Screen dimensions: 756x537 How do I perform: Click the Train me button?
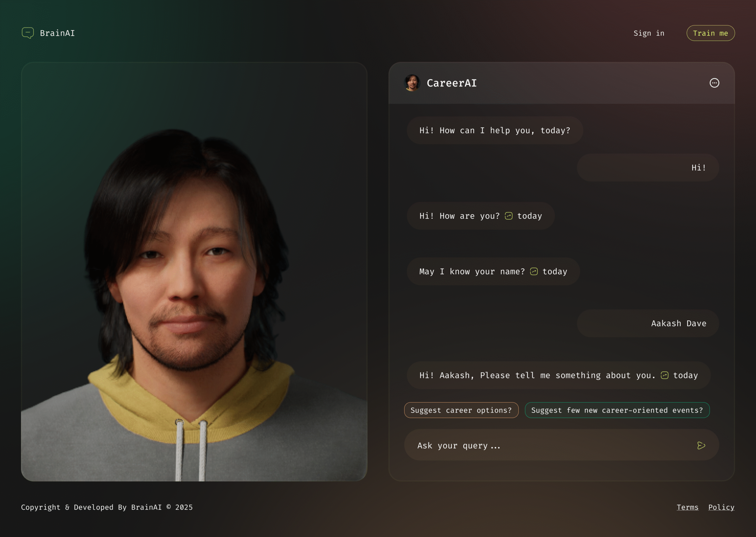click(x=710, y=33)
